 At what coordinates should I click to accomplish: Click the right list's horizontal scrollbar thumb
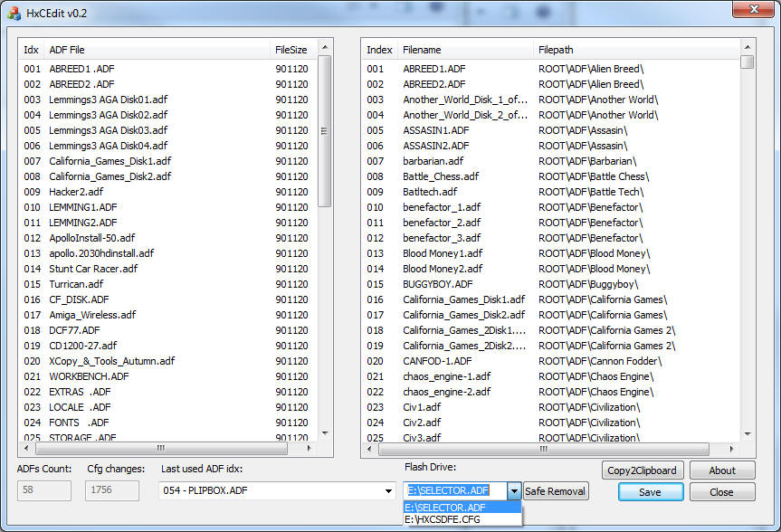click(543, 449)
